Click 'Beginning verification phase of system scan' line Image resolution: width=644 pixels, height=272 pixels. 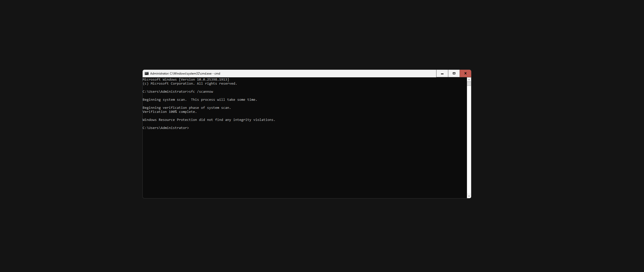(187, 108)
